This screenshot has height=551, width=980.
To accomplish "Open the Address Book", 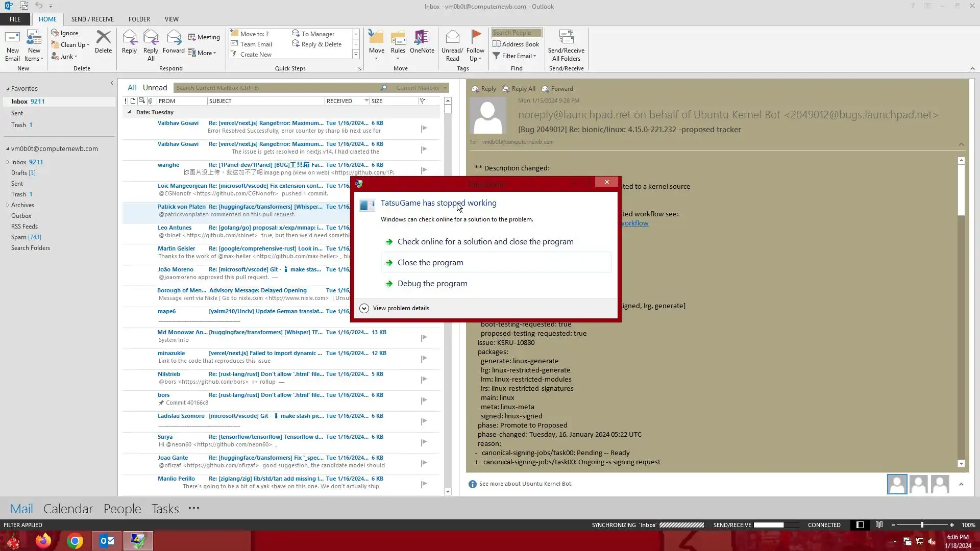I will [516, 44].
